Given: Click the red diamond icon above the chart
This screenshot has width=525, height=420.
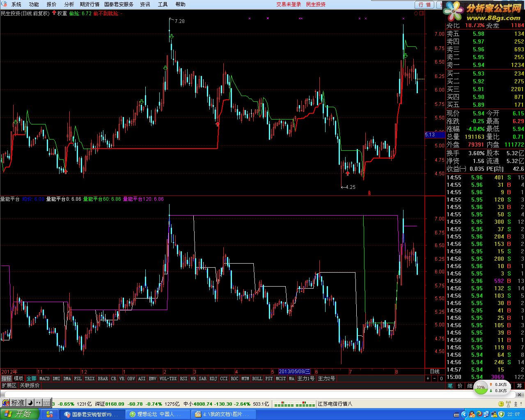Looking at the screenshot, I should click(416, 13).
